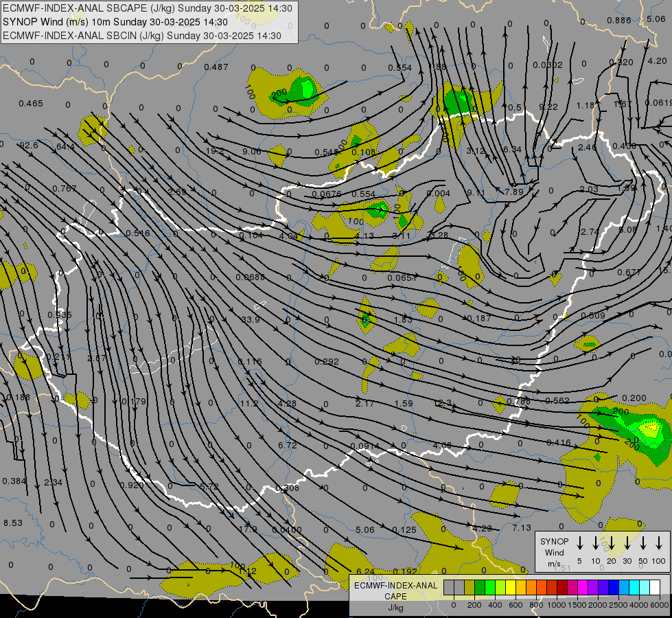The height and width of the screenshot is (618, 672).
Task: Click the 0.416 value on the map
Action: (x=559, y=443)
